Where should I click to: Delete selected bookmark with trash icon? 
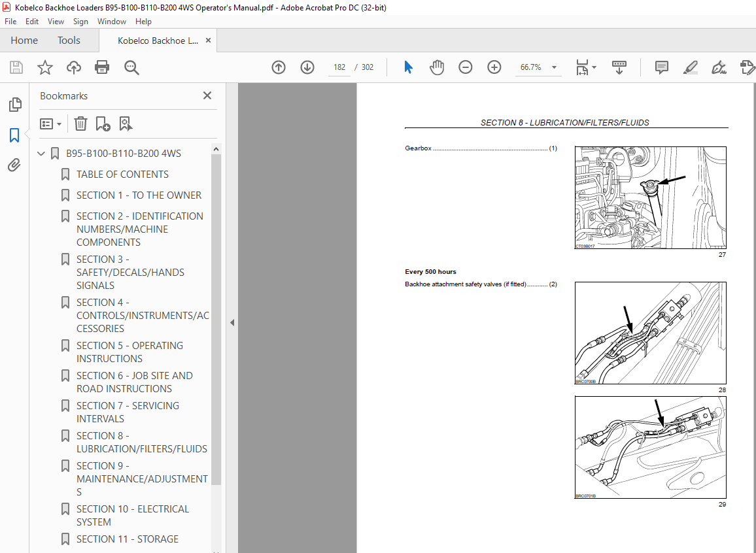80,124
